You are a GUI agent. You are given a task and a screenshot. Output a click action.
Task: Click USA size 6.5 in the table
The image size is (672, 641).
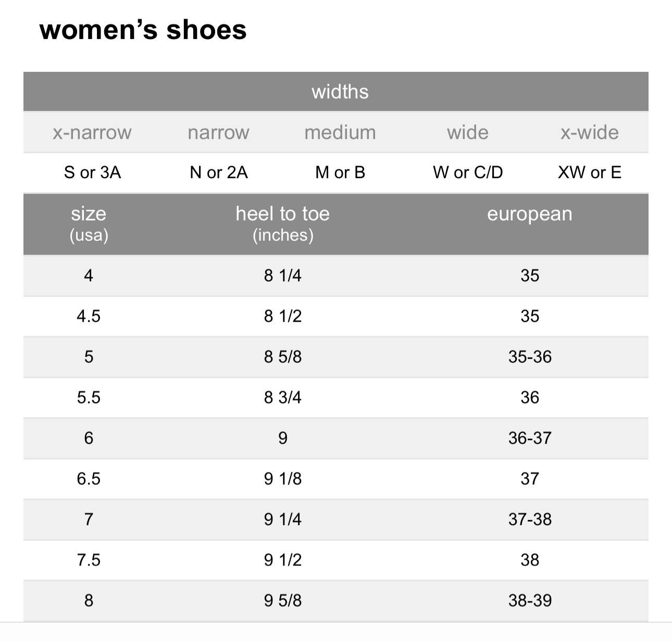point(89,479)
